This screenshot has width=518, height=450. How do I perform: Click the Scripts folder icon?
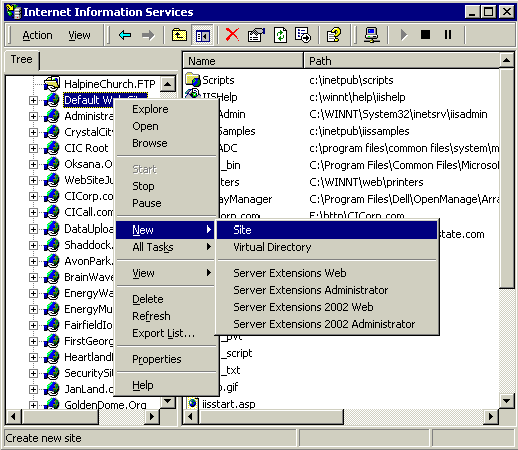tap(193, 80)
